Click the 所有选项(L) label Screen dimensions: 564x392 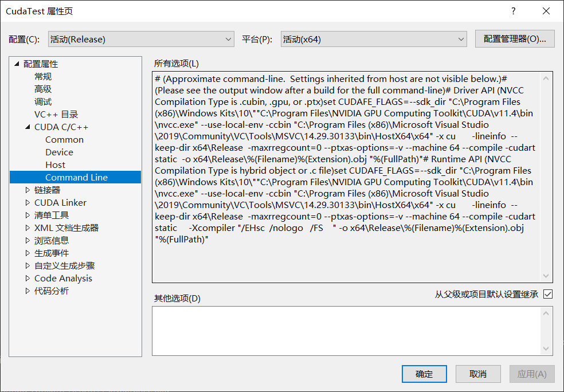click(x=177, y=64)
